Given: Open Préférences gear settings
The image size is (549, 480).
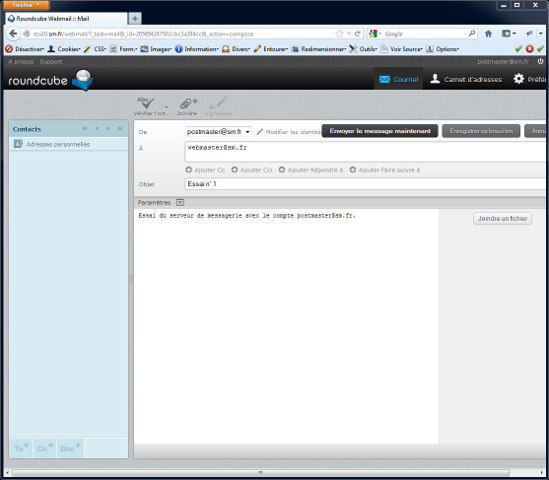Looking at the screenshot, I should pos(529,79).
